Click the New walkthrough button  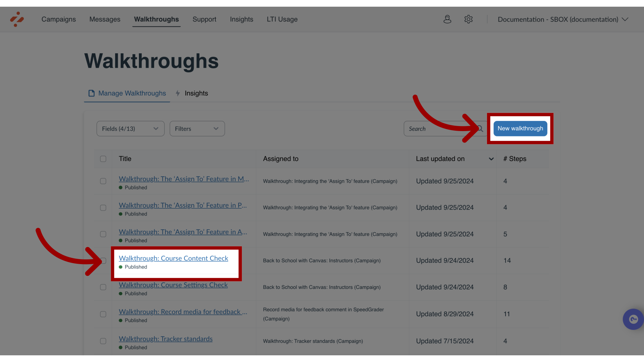tap(520, 129)
